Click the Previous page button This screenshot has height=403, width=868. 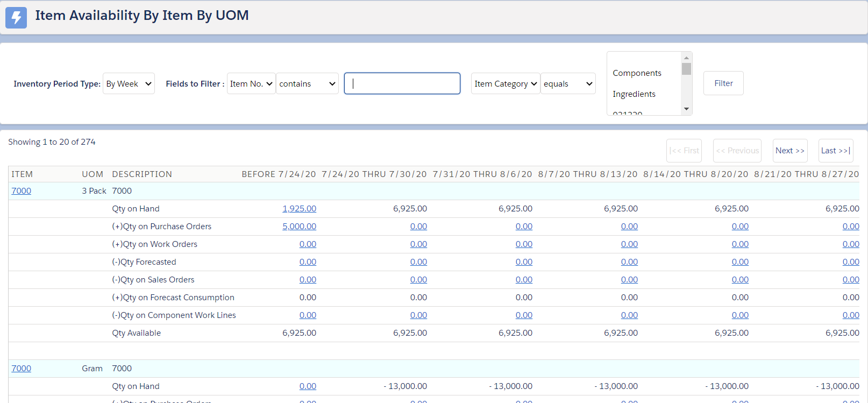pos(737,151)
